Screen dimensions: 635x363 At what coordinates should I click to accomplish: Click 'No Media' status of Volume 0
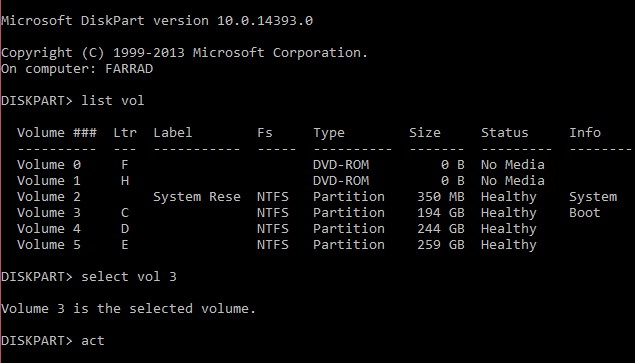click(513, 165)
